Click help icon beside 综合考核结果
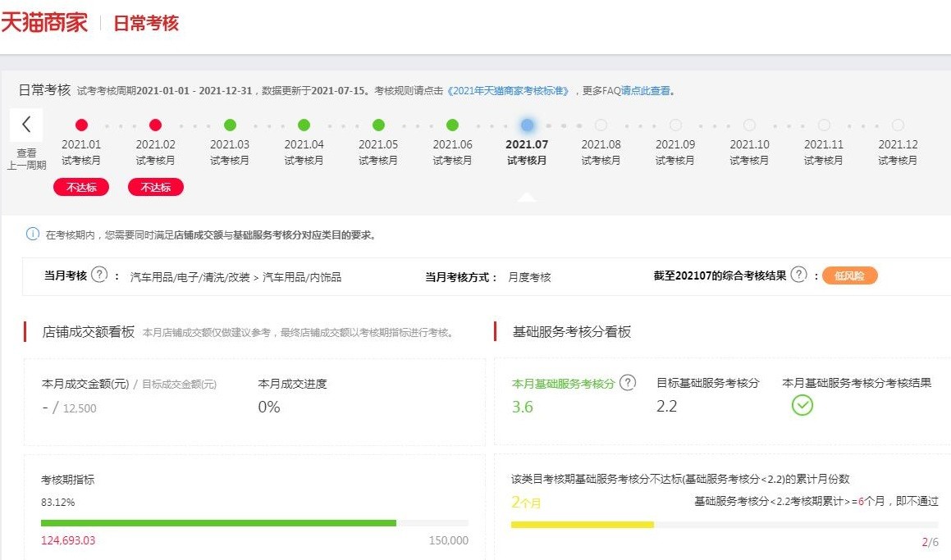The image size is (951, 560). [x=799, y=275]
